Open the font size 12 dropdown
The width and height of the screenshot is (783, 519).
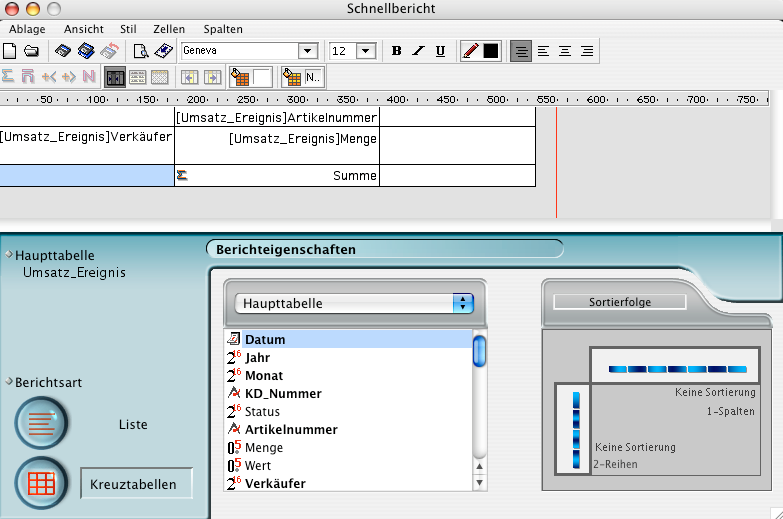point(365,51)
